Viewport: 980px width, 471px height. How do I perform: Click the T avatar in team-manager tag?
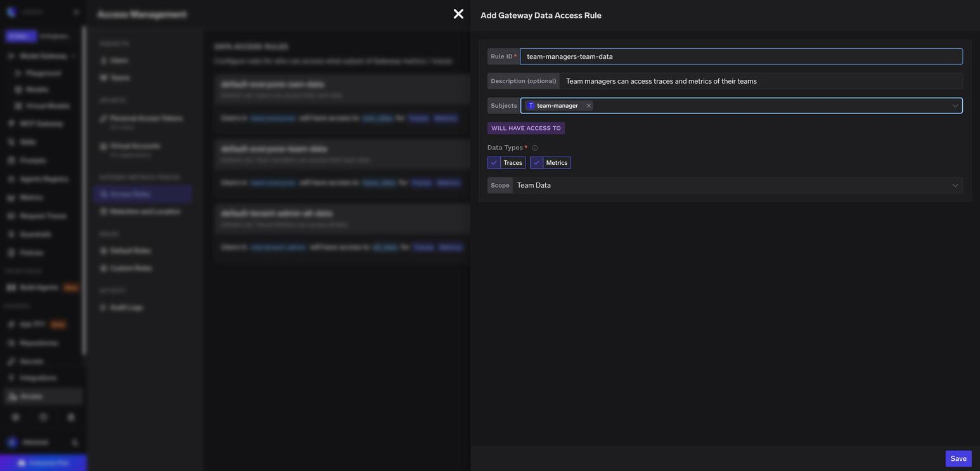tap(531, 106)
